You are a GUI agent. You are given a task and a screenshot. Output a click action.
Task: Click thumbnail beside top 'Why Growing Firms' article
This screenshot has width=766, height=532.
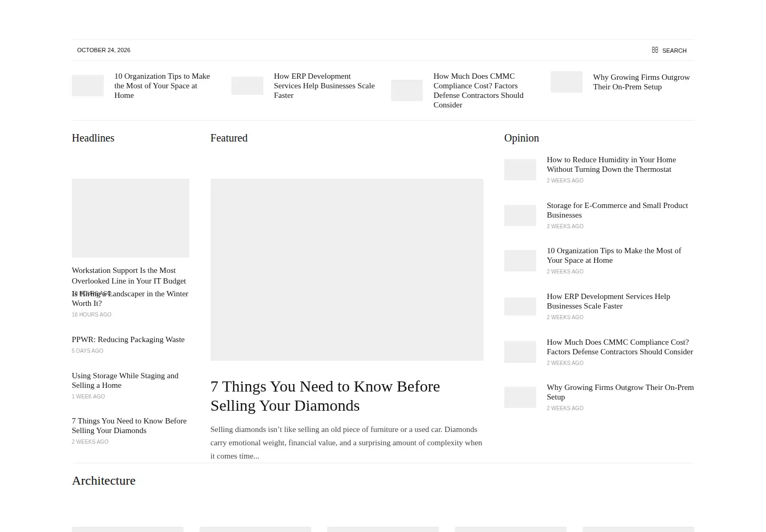point(567,82)
